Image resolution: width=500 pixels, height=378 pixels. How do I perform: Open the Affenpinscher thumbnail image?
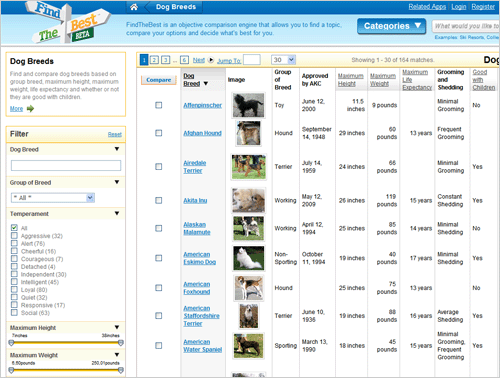pos(249,105)
